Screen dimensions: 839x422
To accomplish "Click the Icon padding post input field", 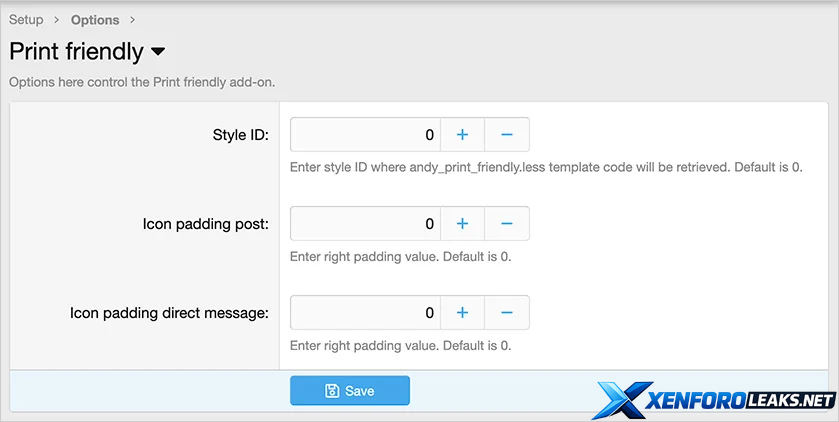I will (365, 223).
